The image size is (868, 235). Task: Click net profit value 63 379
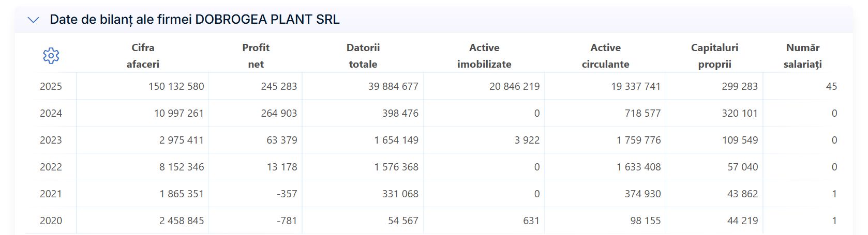[282, 140]
